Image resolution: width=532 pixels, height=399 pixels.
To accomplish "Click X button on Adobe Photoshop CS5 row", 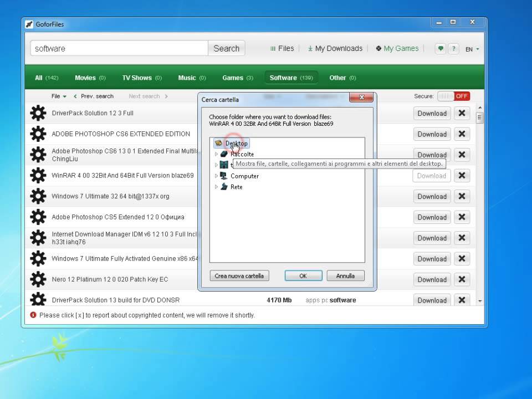I will click(x=462, y=217).
